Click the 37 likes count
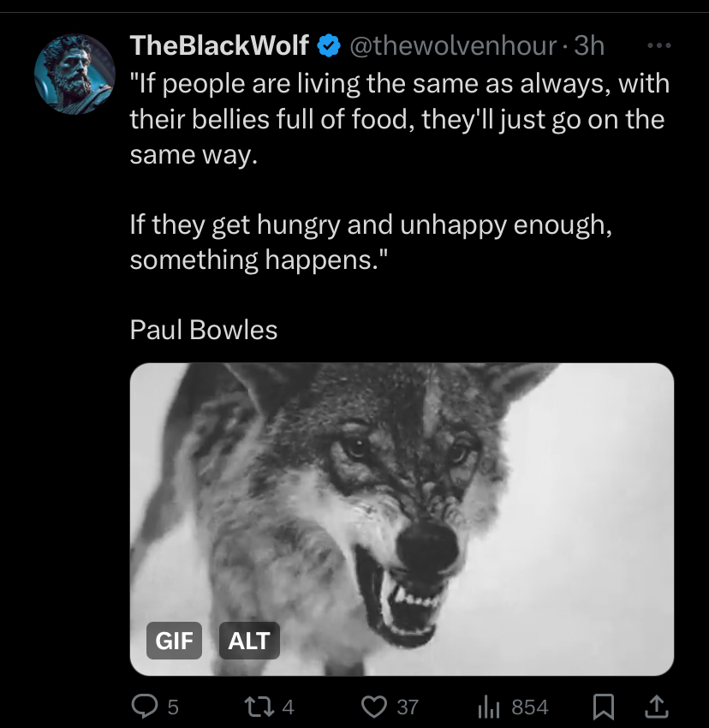709x728 pixels. (408, 707)
